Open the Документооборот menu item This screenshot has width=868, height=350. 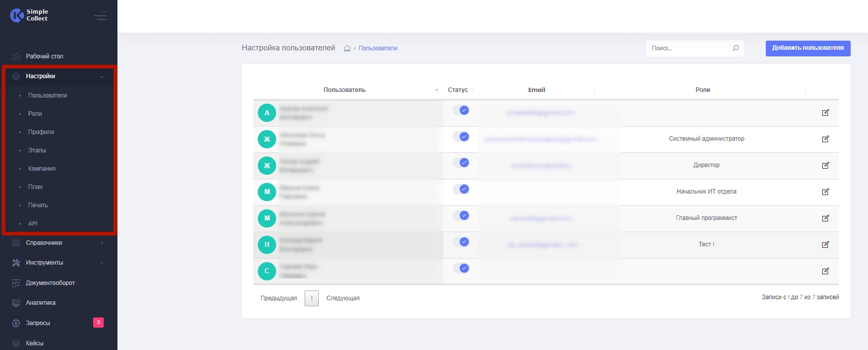coord(50,283)
